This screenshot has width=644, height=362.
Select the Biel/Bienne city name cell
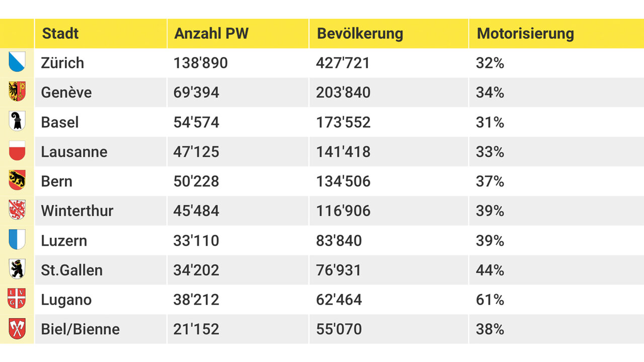(x=80, y=329)
